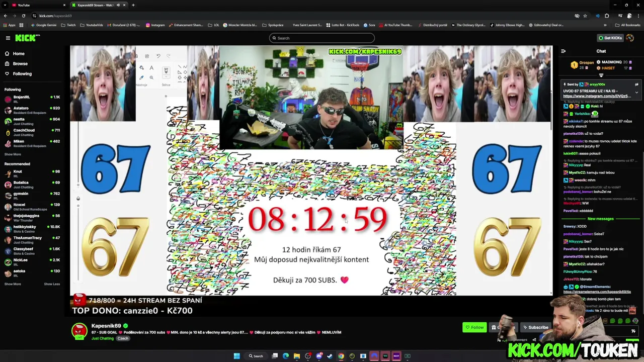The width and height of the screenshot is (644, 362).
Task: Open hstikkytokky recommended channel
Action: point(32,229)
